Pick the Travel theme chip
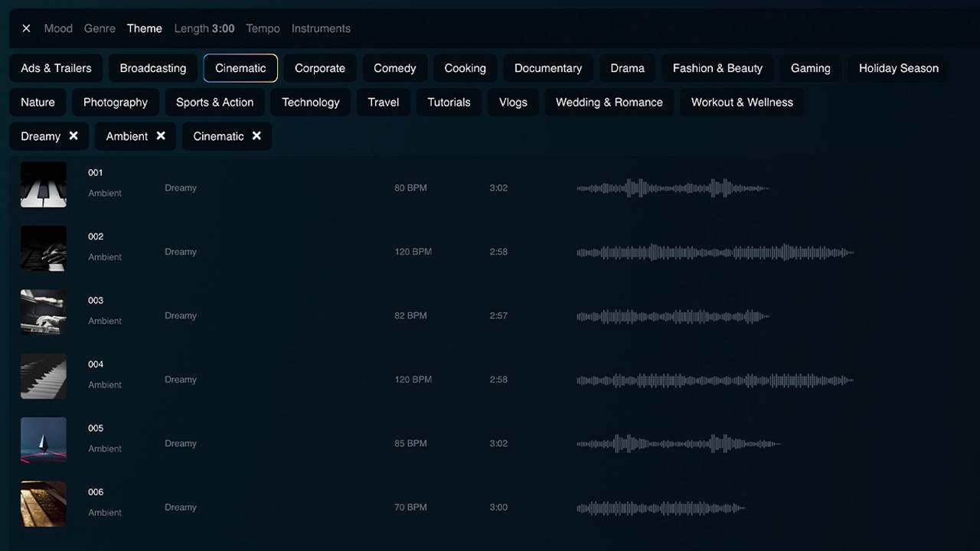 tap(384, 102)
